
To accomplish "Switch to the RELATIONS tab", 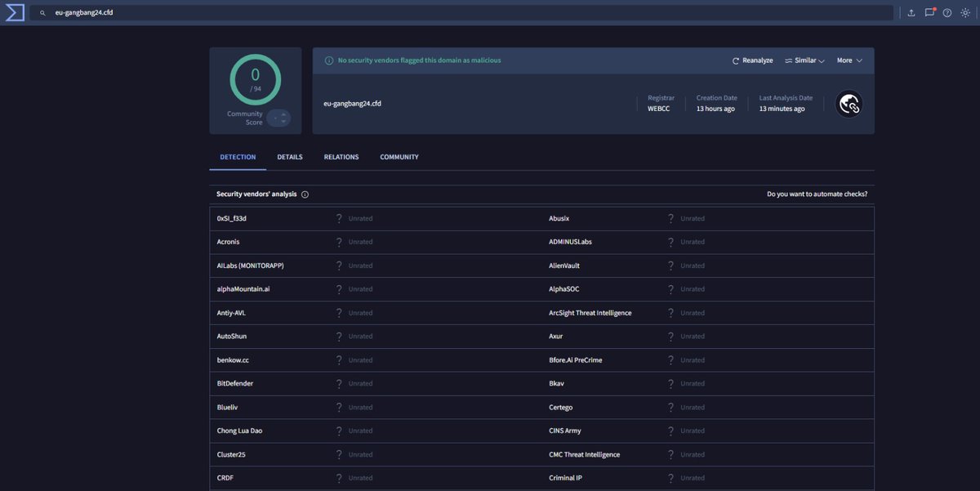I will [341, 157].
